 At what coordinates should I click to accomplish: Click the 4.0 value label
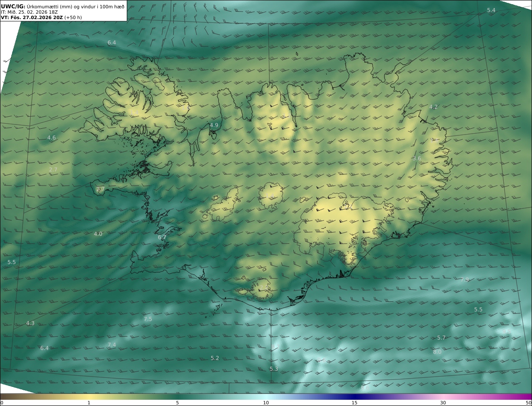(x=98, y=234)
